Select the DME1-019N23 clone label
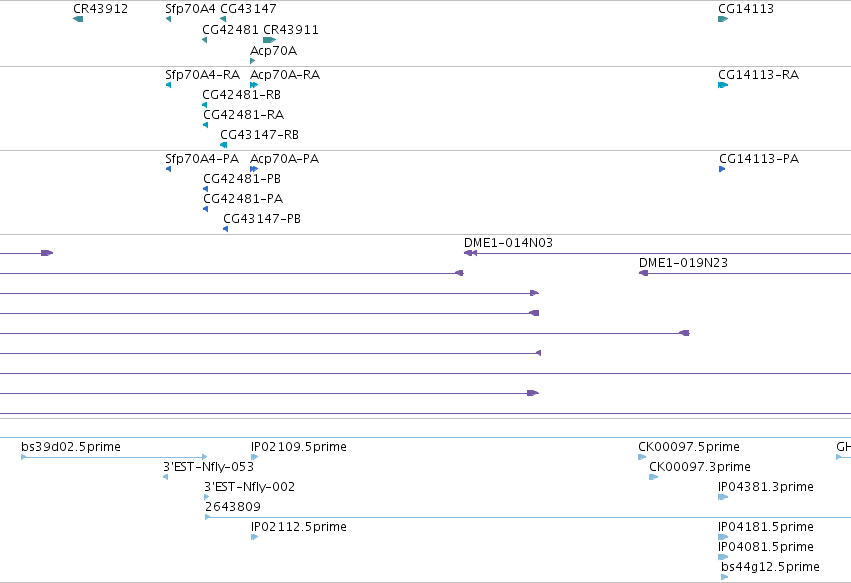The width and height of the screenshot is (851, 583). click(683, 263)
